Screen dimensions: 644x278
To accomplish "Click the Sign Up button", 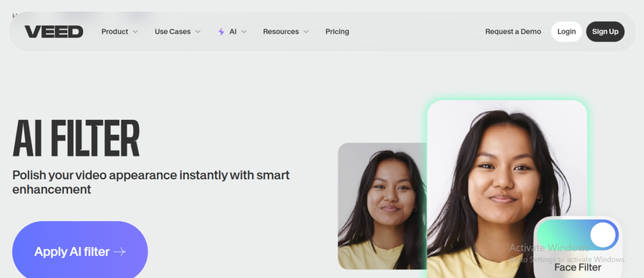I will point(605,32).
